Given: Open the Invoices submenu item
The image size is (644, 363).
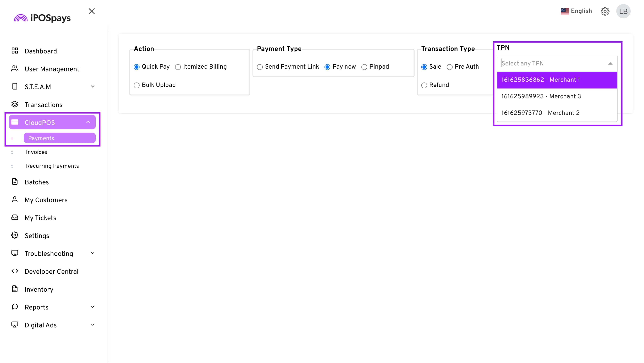Looking at the screenshot, I should pos(37,152).
